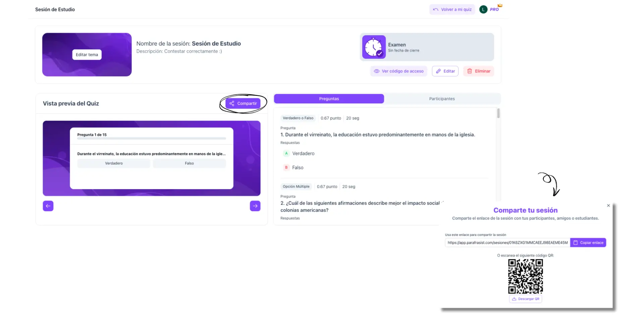Show the session access code
This screenshot has width=644, height=319.
pyautogui.click(x=398, y=71)
